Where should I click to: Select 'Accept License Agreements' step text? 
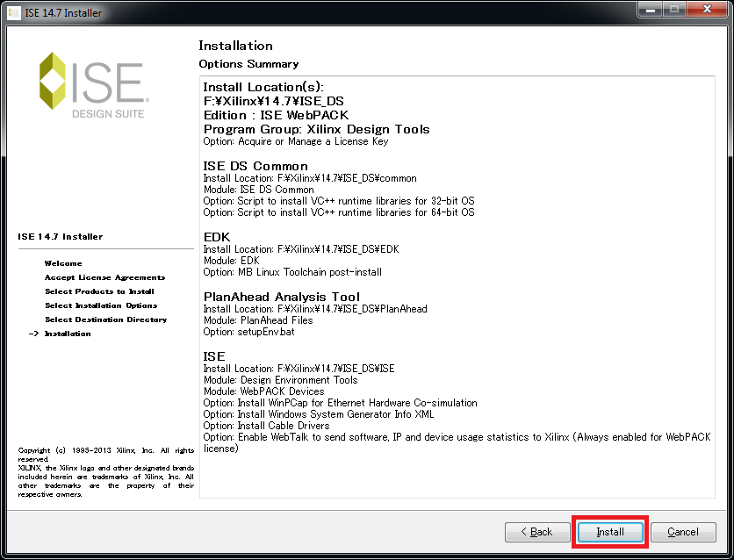(x=104, y=277)
